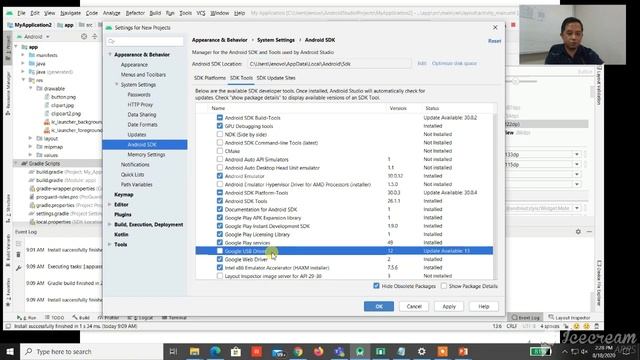Screen dimensions: 640x360
Task: Click the Apply button
Action: (449, 306)
